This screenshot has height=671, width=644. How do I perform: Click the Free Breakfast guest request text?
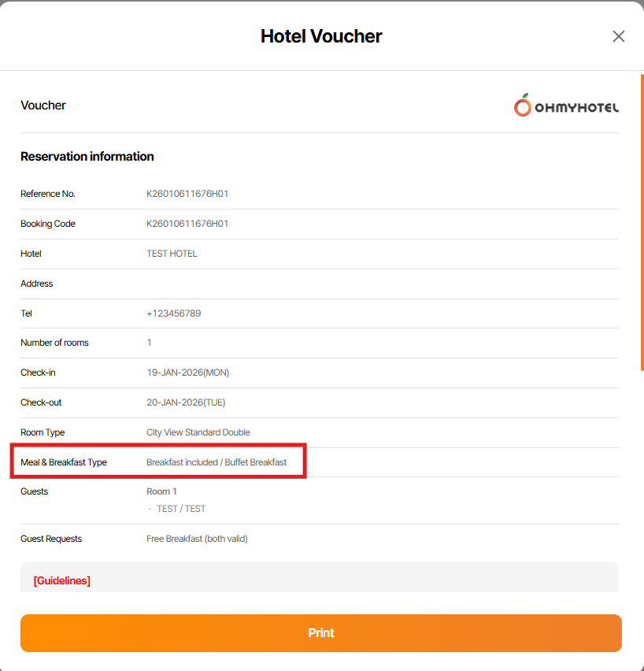[x=197, y=539]
